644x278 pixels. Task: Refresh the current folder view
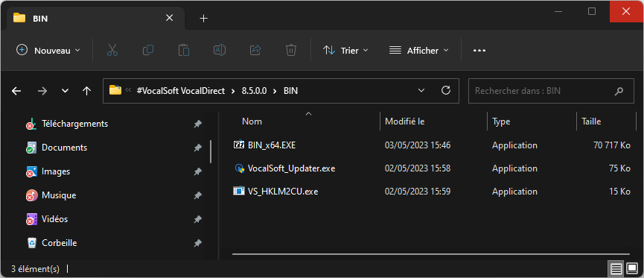pos(446,91)
